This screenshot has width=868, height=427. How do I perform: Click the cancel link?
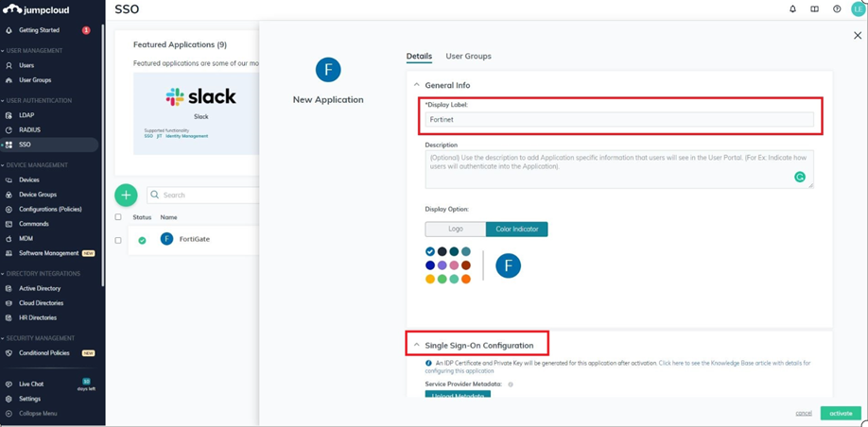[x=804, y=413]
